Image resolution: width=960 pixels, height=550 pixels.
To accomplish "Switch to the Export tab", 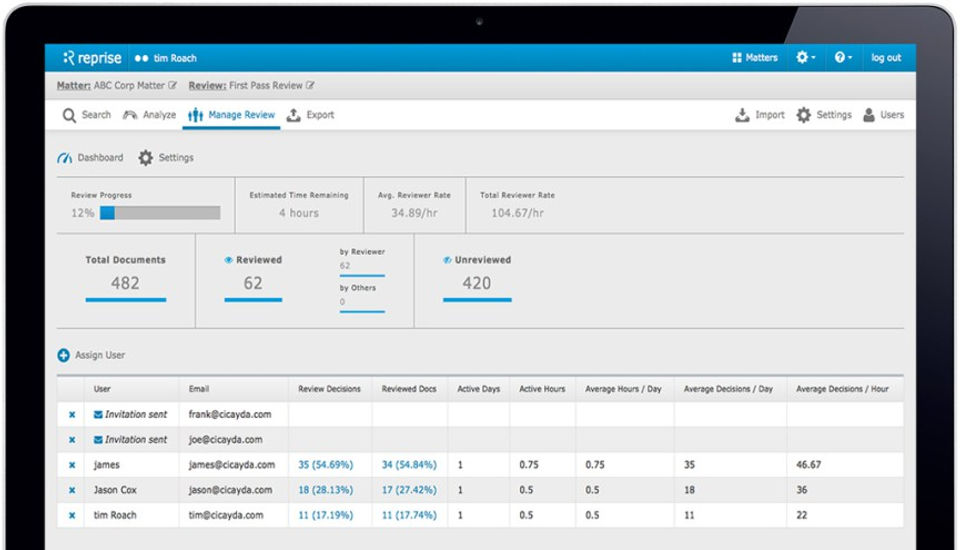I will [x=310, y=115].
